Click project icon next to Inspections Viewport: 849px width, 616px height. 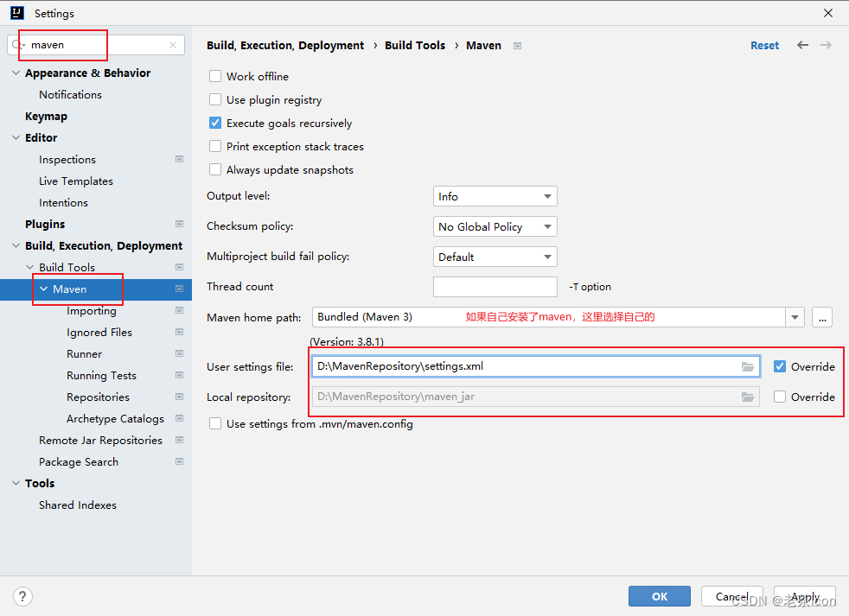pos(179,159)
